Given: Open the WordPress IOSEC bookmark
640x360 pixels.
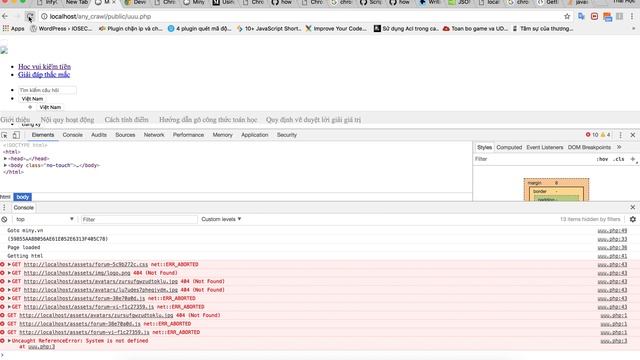Looking at the screenshot, I should (62, 29).
